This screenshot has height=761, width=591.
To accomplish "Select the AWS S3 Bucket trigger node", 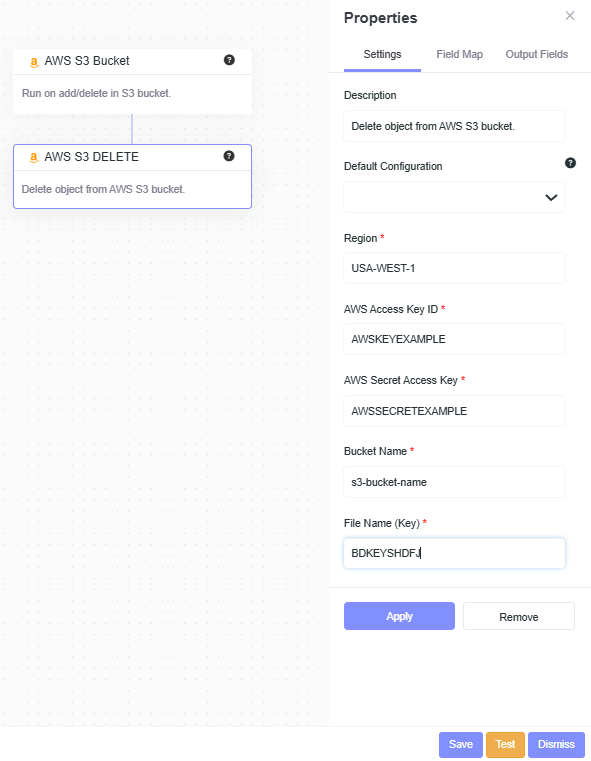I will point(132,81).
